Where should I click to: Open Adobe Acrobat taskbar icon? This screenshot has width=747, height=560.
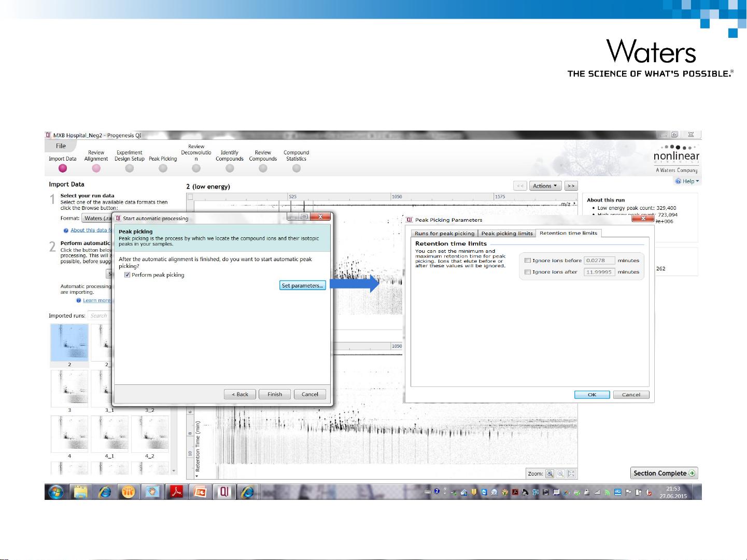pos(176,492)
